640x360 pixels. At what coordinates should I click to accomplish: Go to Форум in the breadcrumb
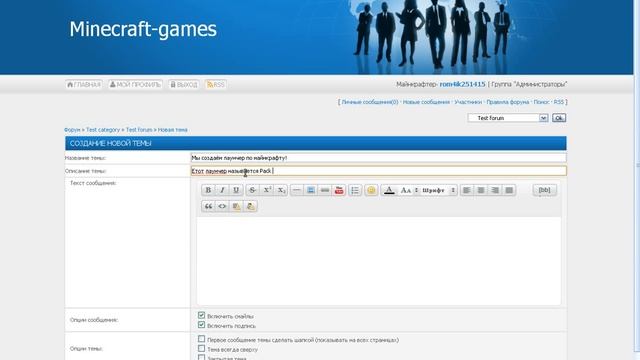point(72,130)
